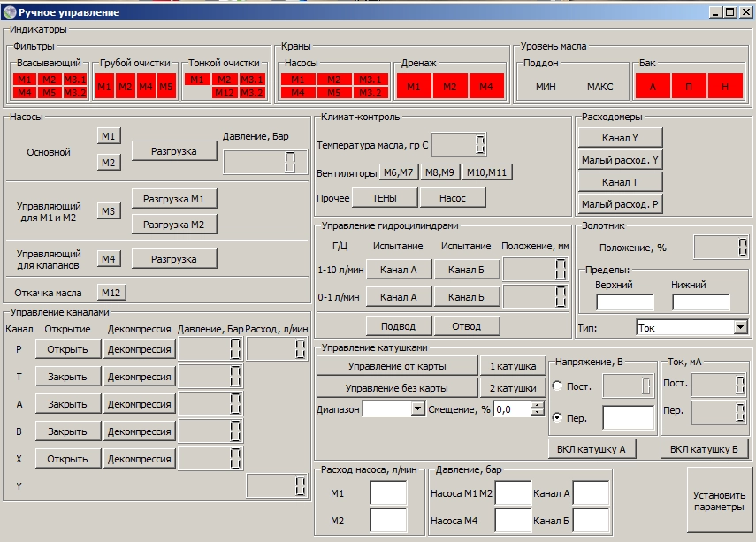Click Управление без карты button
Image resolution: width=756 pixels, height=542 pixels.
click(396, 387)
